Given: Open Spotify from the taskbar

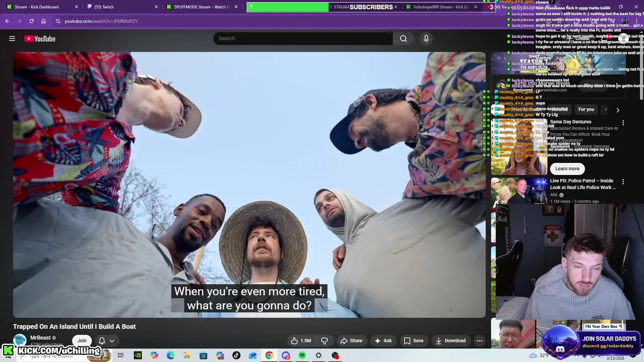Looking at the screenshot, I should 302,355.
